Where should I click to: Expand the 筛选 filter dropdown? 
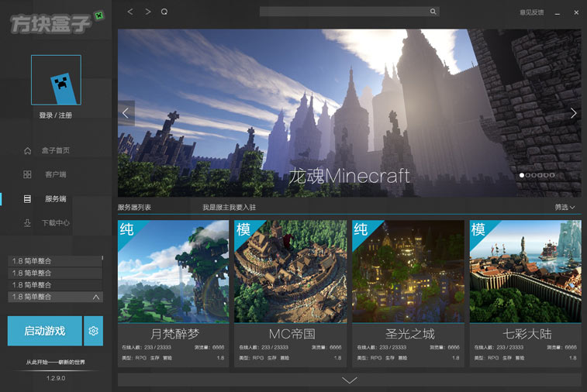pyautogui.click(x=565, y=207)
